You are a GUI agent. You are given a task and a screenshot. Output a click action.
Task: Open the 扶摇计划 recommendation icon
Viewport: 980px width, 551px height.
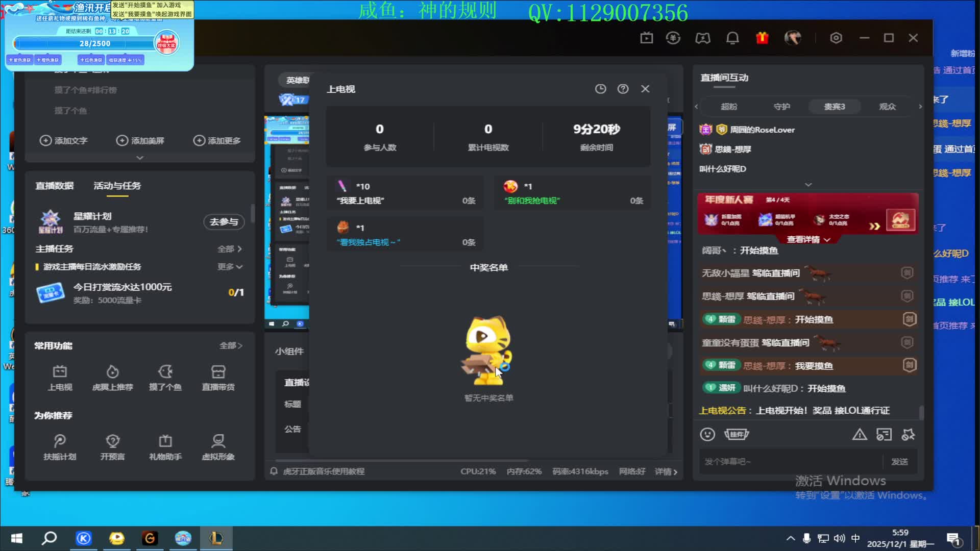pyautogui.click(x=60, y=446)
